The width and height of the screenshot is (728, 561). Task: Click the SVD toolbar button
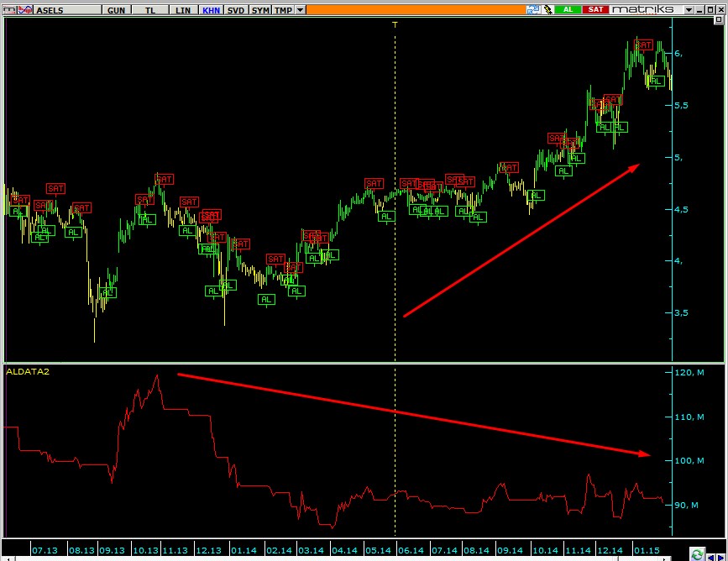point(236,10)
